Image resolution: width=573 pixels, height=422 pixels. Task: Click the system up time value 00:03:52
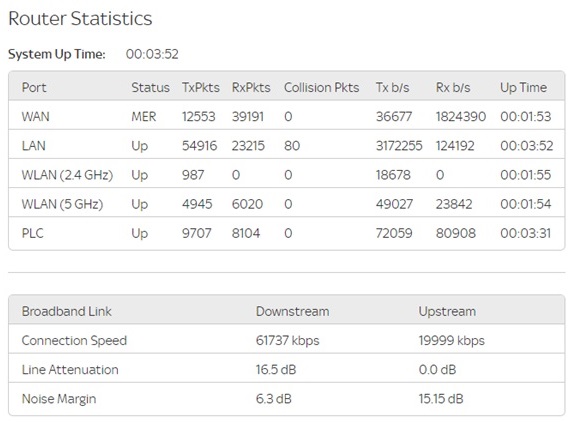pyautogui.click(x=152, y=54)
